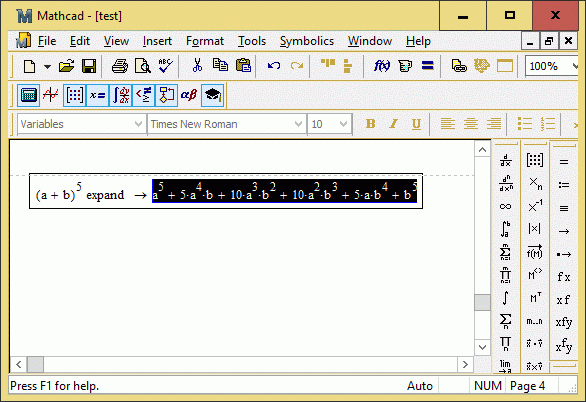Open the Times New Roman font dropdown

[298, 124]
